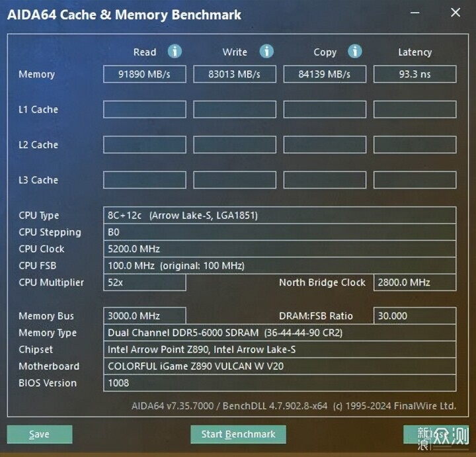This screenshot has height=457, width=476.
Task: Click the Start Benchmark button
Action: [238, 435]
